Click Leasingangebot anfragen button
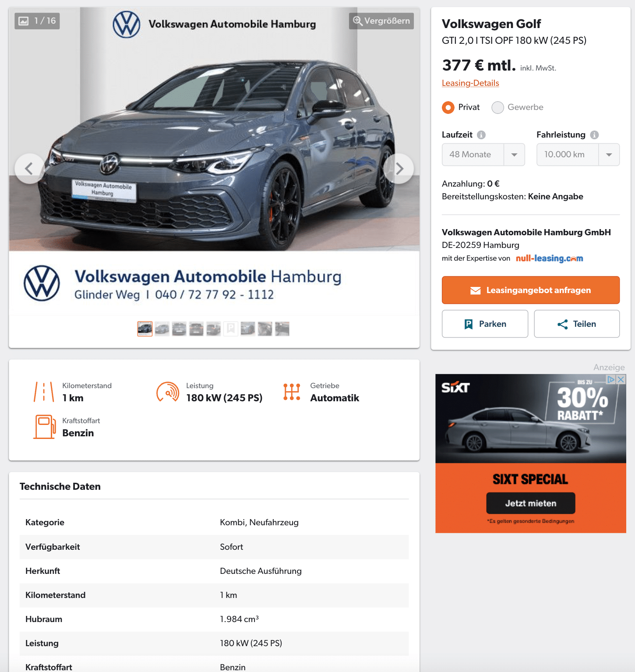This screenshot has height=672, width=635. point(531,290)
